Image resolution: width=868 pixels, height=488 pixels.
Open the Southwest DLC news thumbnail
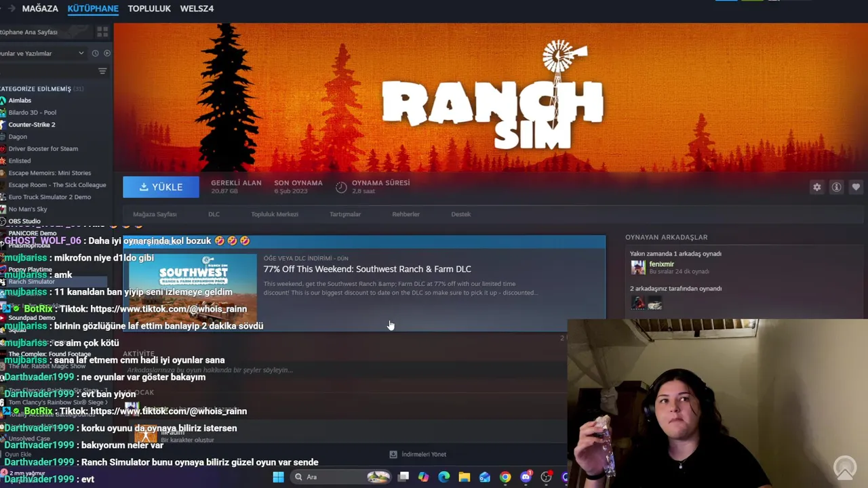(x=193, y=290)
